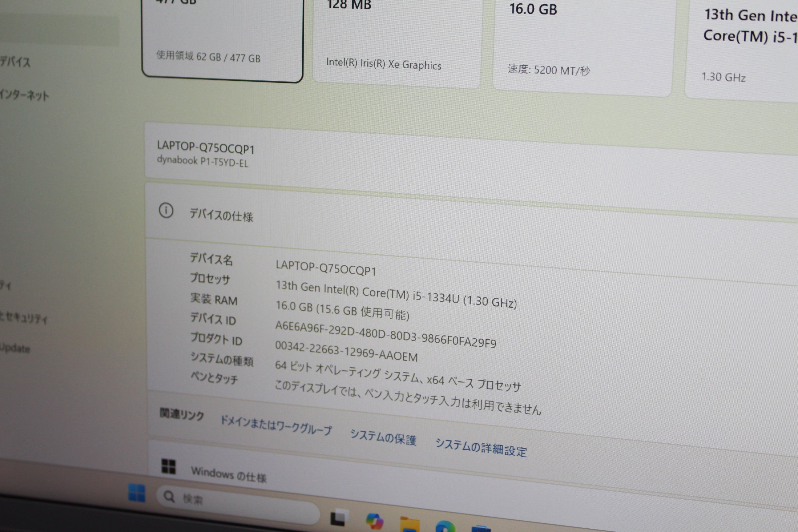This screenshot has height=532, width=798.
Task: Open File Explorer from the taskbar
Action: point(409,524)
